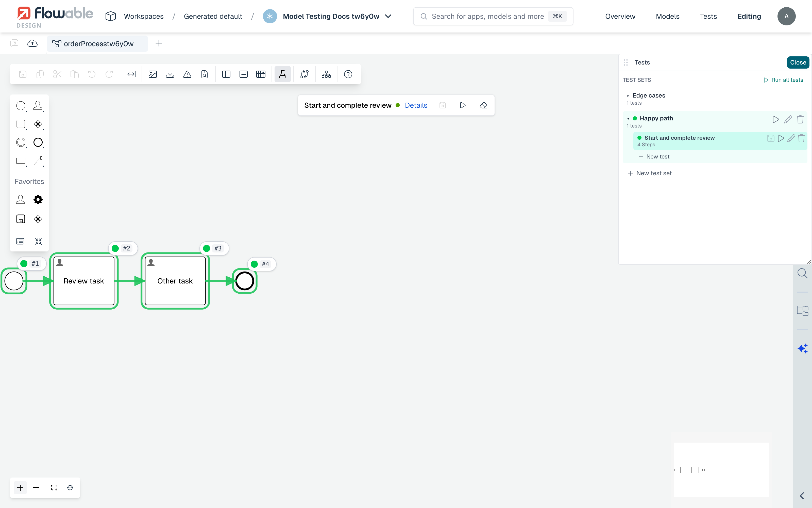This screenshot has width=812, height=508.
Task: Click the Flowable Design logo
Action: tap(55, 17)
